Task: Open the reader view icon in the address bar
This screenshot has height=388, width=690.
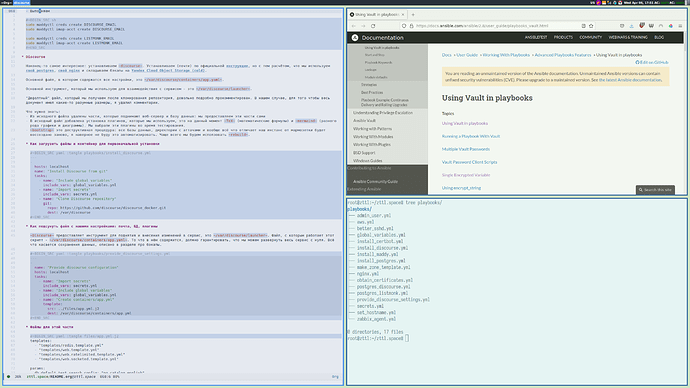Action: (584, 26)
